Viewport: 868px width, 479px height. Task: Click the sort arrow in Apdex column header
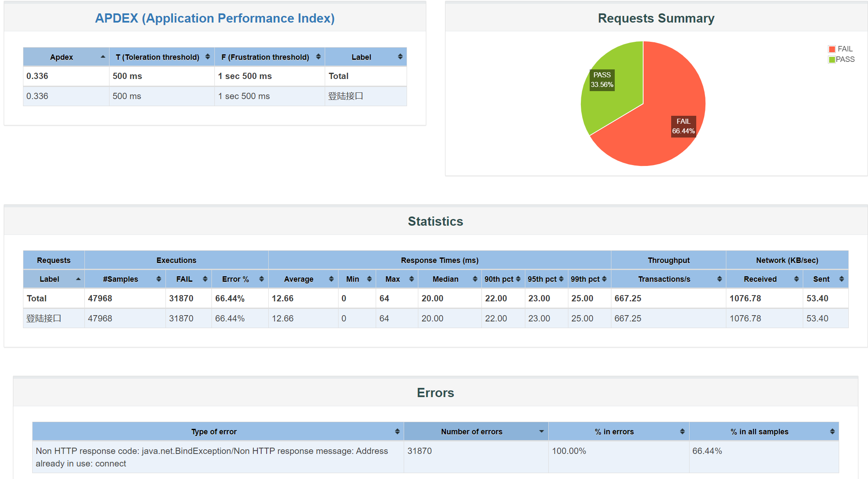coord(103,57)
